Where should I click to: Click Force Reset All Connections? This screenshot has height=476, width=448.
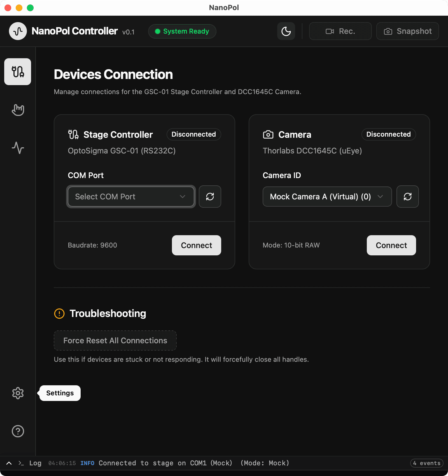(115, 340)
